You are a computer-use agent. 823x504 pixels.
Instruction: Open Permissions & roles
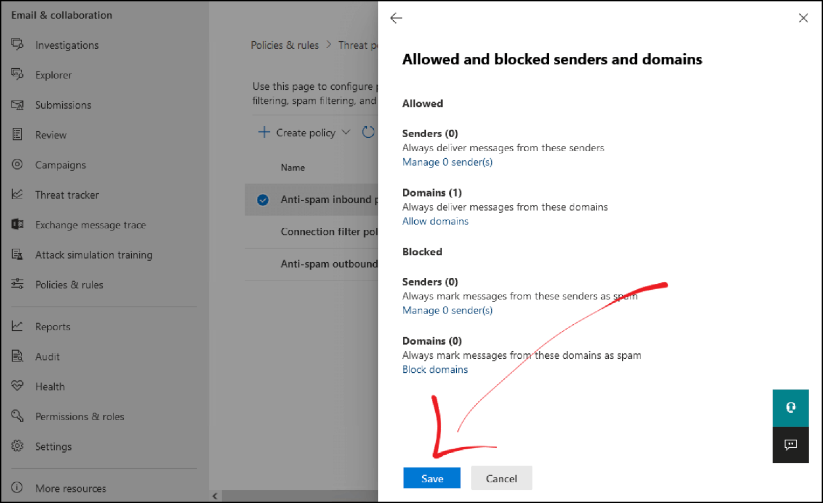point(80,417)
